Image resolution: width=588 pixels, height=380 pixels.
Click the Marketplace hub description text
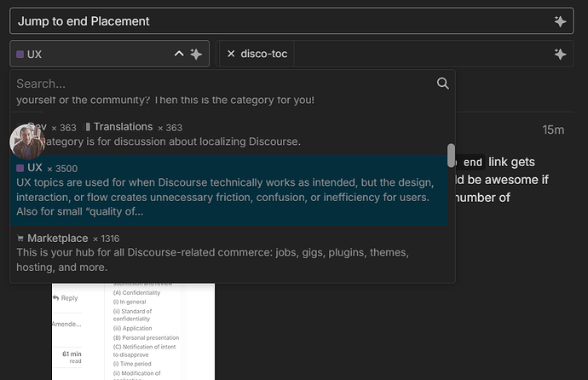coord(213,260)
